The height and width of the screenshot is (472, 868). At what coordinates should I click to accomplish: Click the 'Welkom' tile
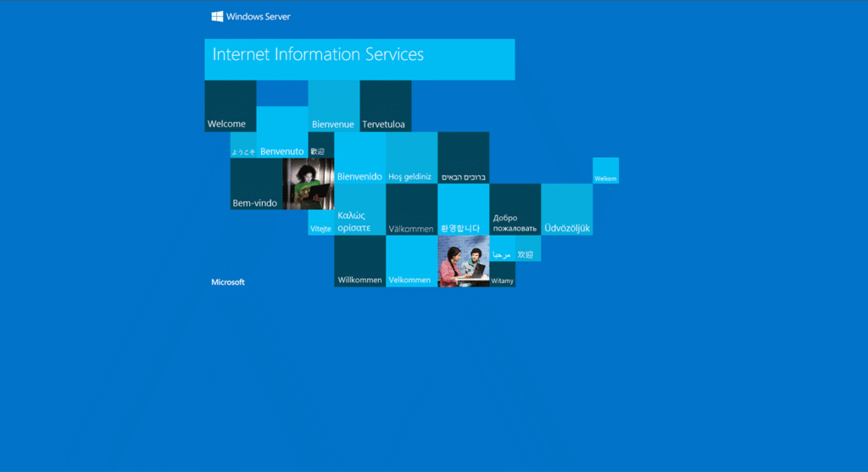605,170
